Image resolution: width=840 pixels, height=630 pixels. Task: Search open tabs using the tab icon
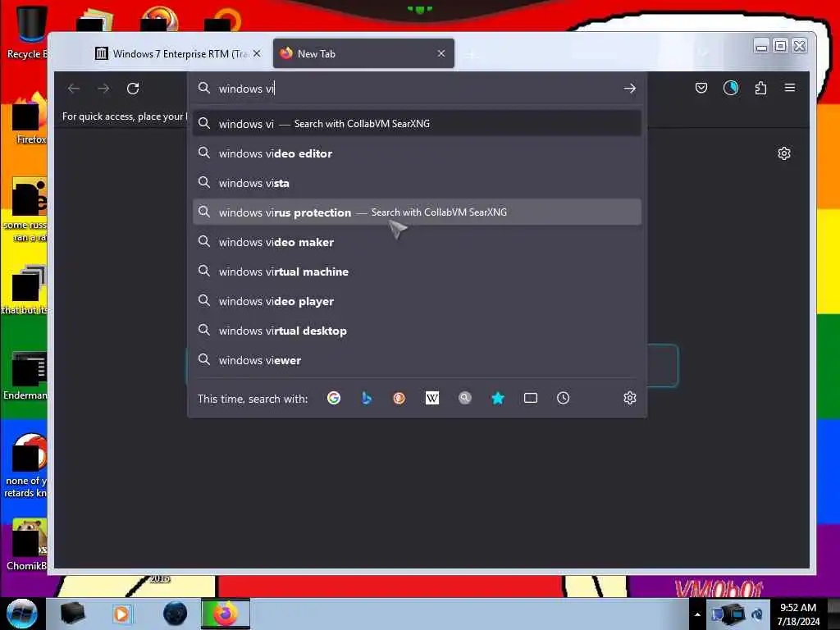coord(531,398)
